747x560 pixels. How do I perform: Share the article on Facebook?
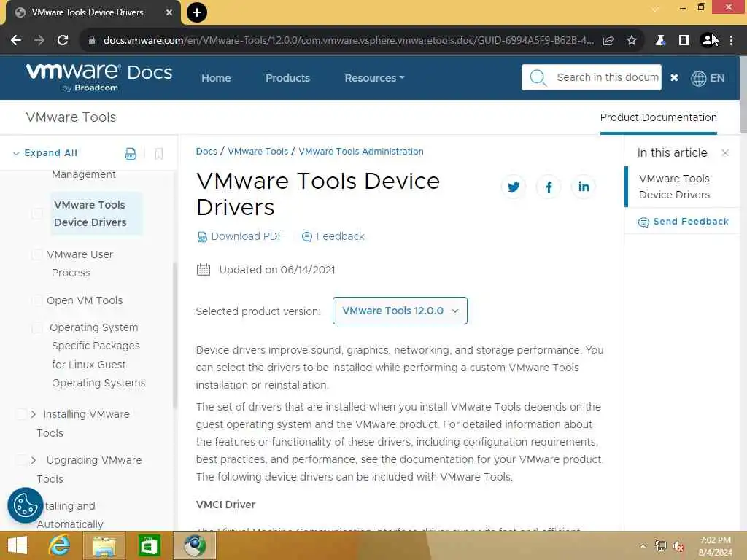click(x=549, y=187)
